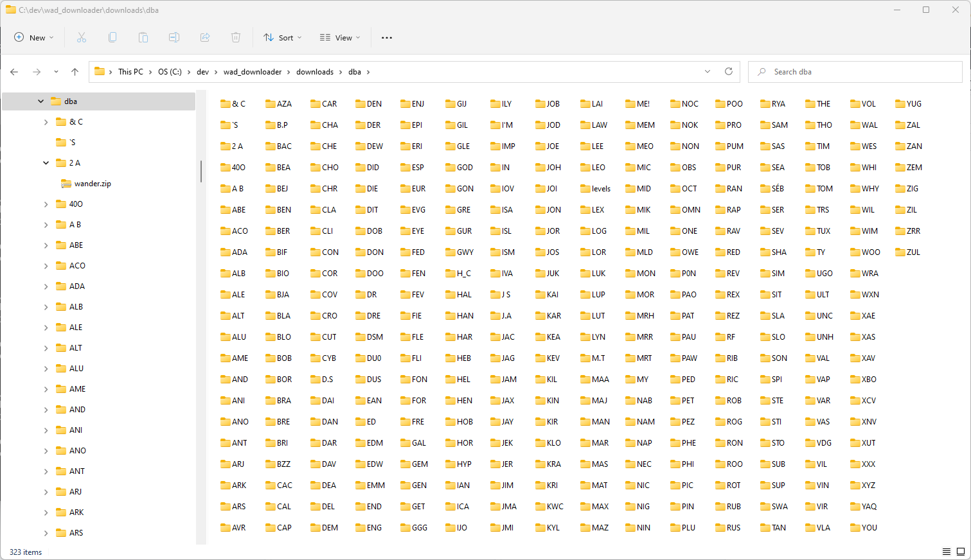This screenshot has width=971, height=560.
Task: Open address bar history dropdown
Action: click(x=708, y=71)
